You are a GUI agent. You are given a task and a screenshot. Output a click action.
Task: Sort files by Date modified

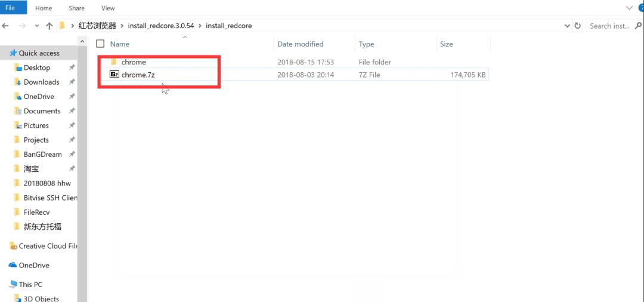(x=301, y=44)
